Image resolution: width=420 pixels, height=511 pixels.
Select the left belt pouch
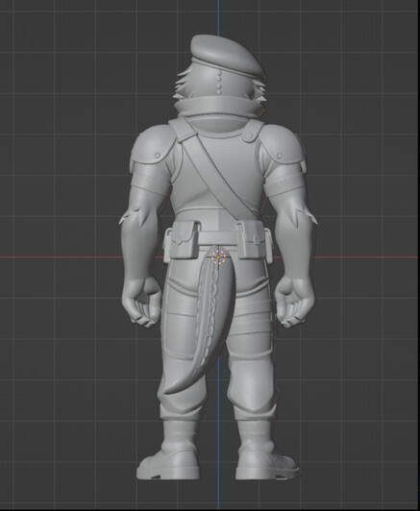pos(184,240)
